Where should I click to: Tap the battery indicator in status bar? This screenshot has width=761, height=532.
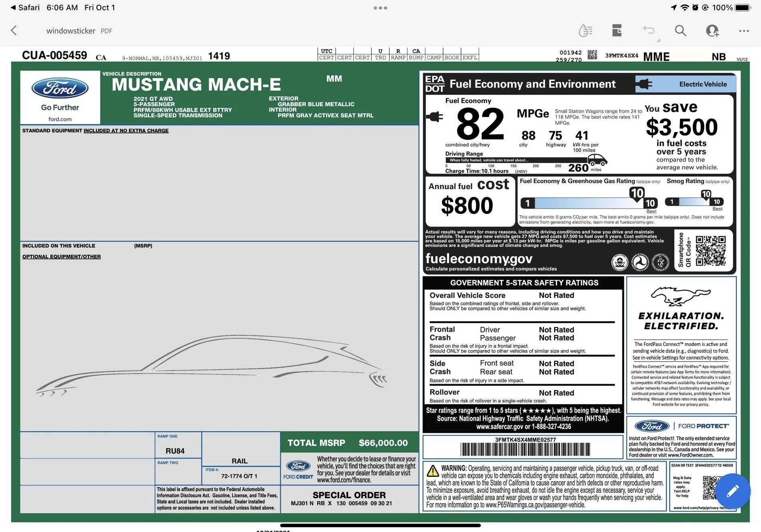click(743, 8)
